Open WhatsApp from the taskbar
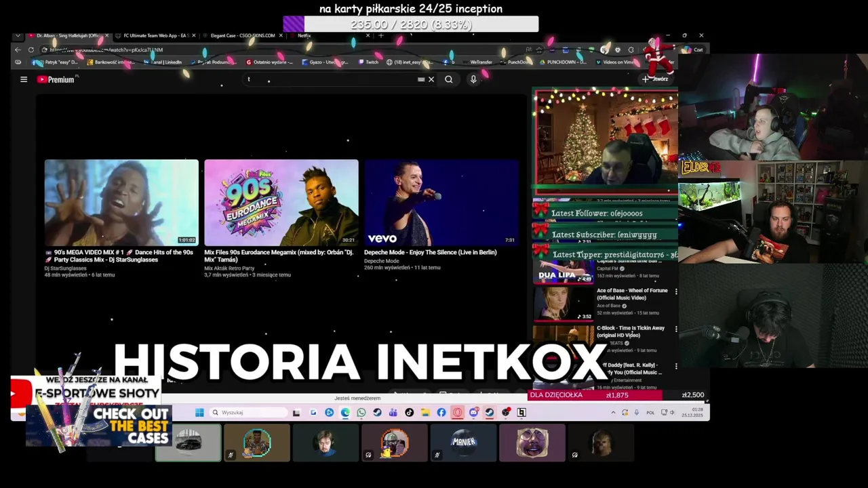This screenshot has width=868, height=488. click(361, 412)
